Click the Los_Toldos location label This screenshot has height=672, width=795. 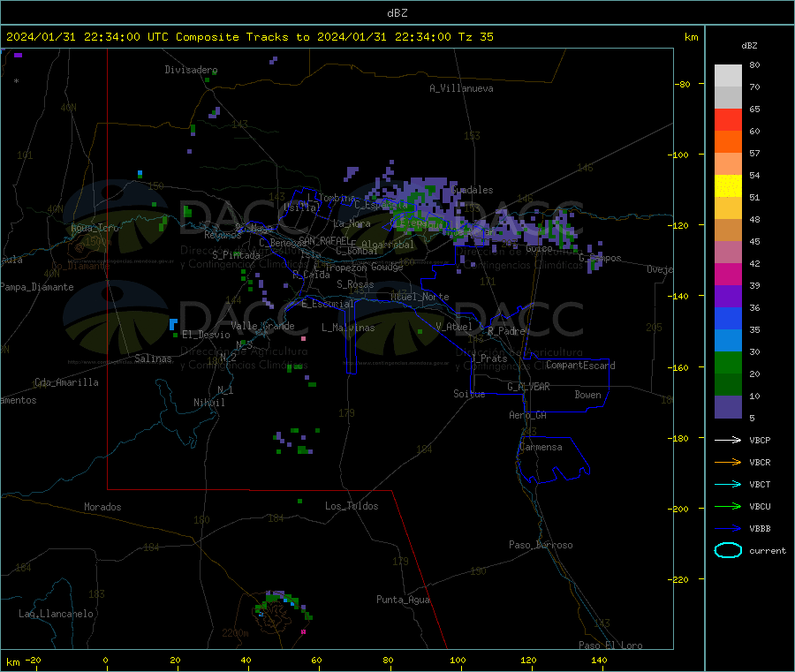pyautogui.click(x=352, y=506)
